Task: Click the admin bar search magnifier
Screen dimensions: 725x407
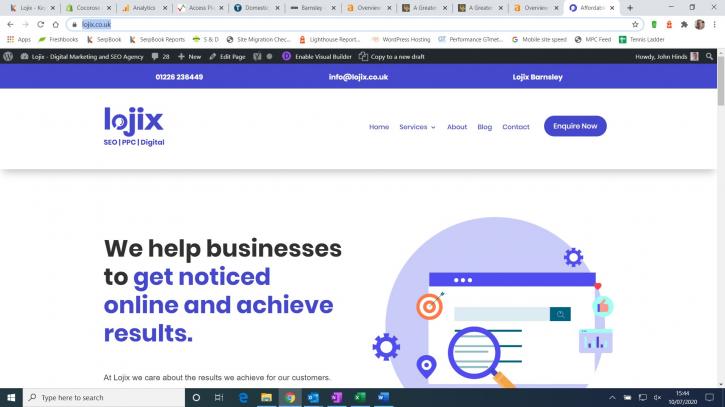Action: coord(709,56)
